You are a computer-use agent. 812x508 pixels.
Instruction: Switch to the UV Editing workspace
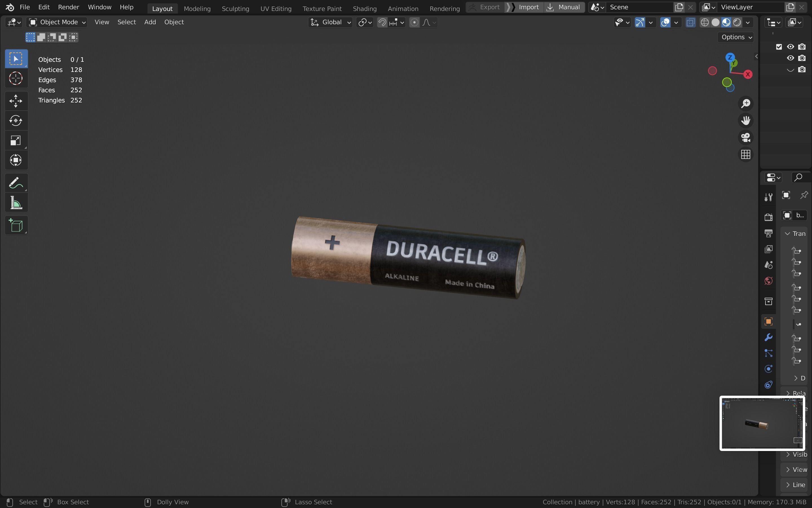pyautogui.click(x=276, y=8)
